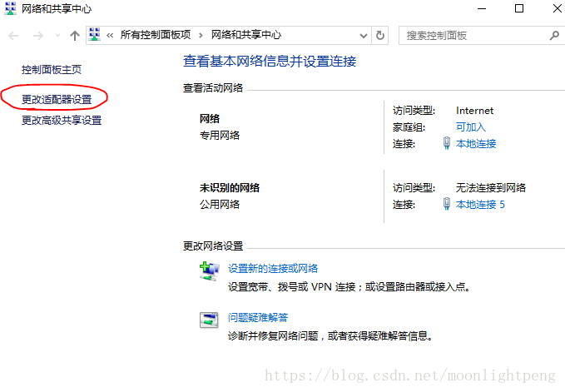Open 控制面板主页 link
This screenshot has height=392, width=565.
(x=52, y=70)
